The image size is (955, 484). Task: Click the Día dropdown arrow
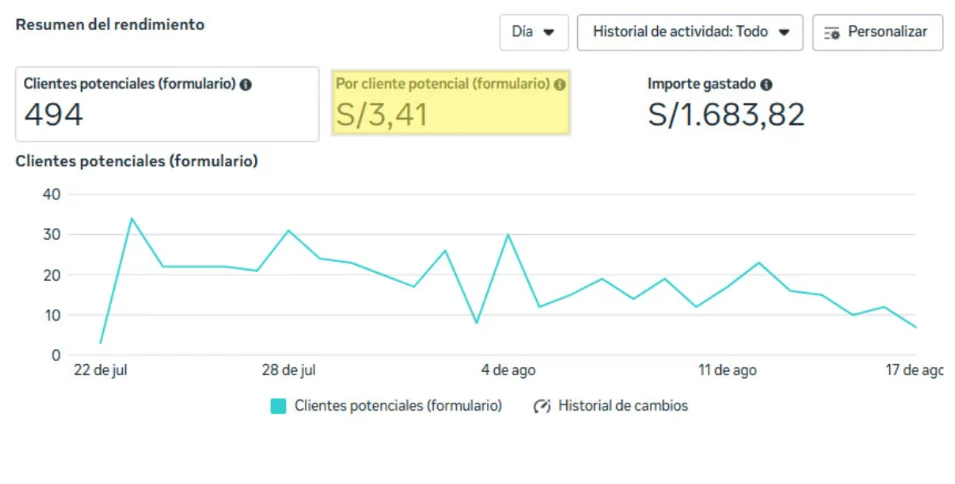coord(548,32)
